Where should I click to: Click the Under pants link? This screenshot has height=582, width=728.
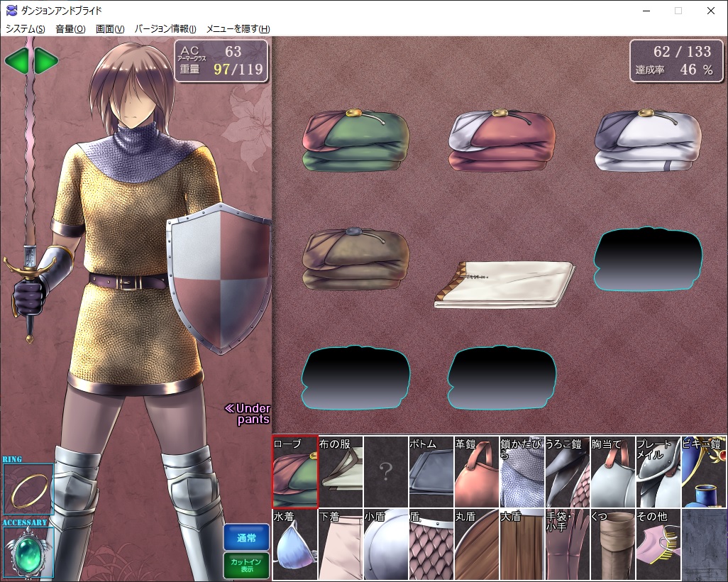[248, 414]
